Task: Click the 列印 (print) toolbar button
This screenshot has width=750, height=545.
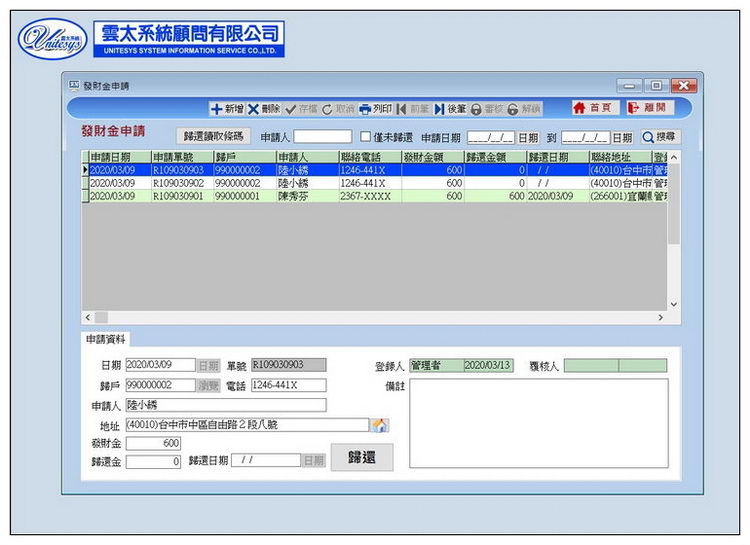Action: coord(376,109)
